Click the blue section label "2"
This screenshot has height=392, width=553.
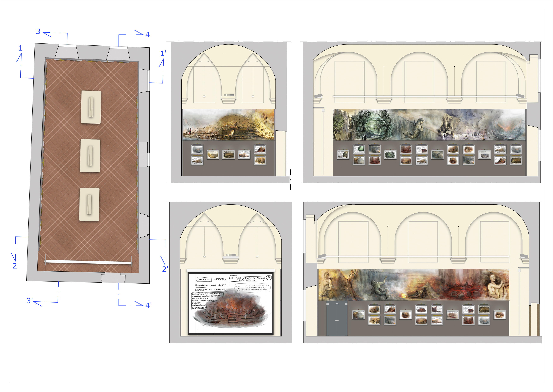pyautogui.click(x=15, y=266)
